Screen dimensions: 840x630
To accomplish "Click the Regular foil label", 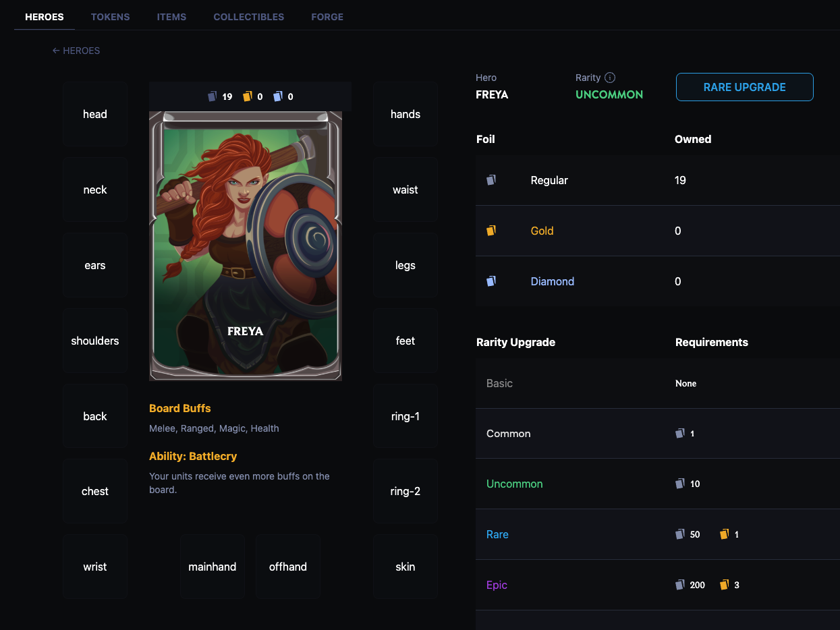I will click(549, 180).
